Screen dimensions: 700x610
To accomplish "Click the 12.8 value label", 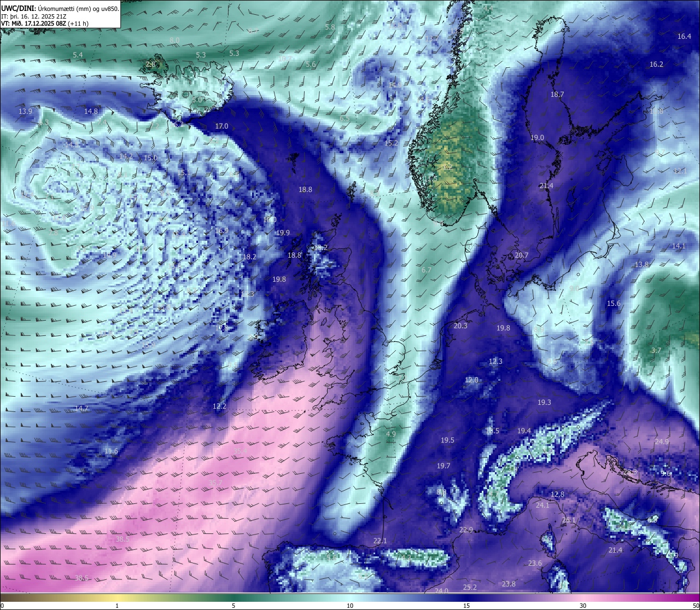I will 557,494.
